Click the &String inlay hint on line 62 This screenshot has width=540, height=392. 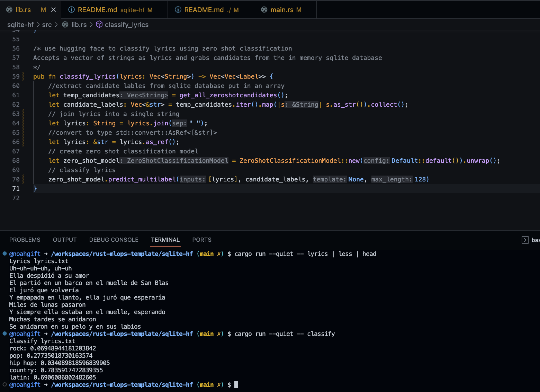click(301, 105)
